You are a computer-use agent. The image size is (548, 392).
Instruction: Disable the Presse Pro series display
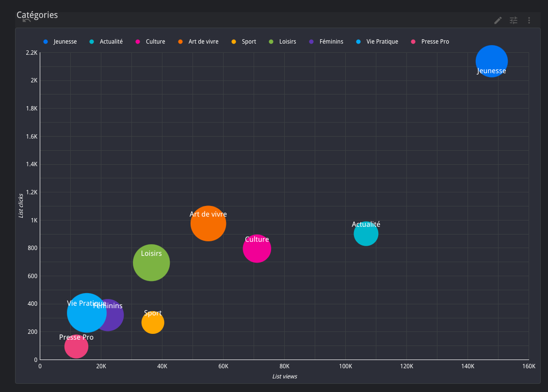pyautogui.click(x=429, y=42)
